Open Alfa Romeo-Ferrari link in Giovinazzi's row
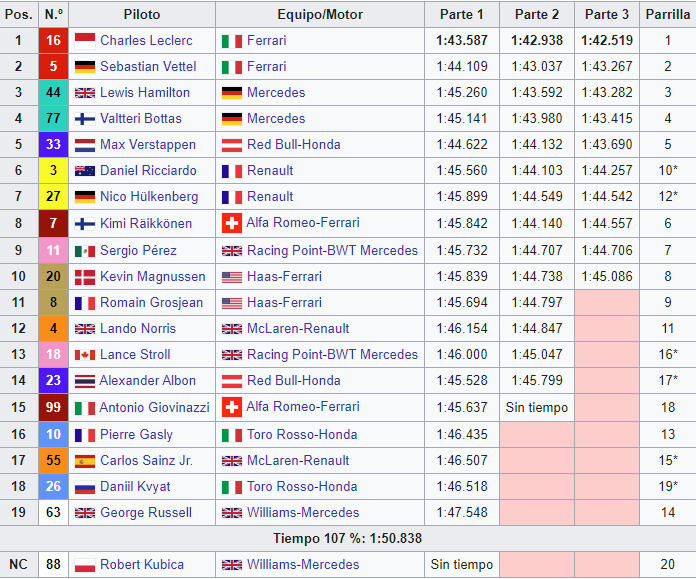This screenshot has width=696, height=579. tap(303, 407)
